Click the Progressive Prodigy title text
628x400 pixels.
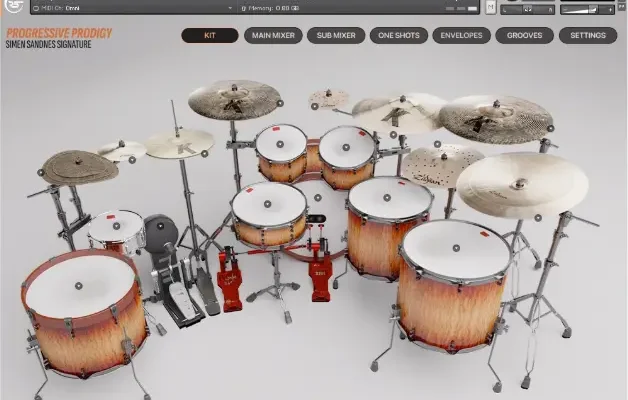(58, 33)
